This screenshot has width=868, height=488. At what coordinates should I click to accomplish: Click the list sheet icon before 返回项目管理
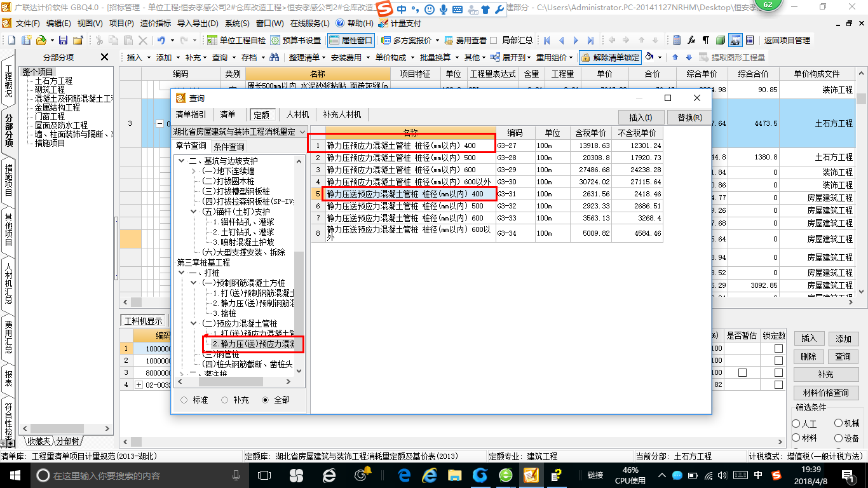tap(750, 40)
